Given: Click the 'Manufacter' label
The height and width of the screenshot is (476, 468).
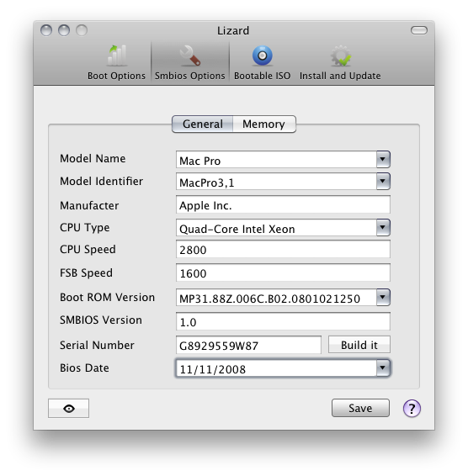Looking at the screenshot, I should point(89,205).
